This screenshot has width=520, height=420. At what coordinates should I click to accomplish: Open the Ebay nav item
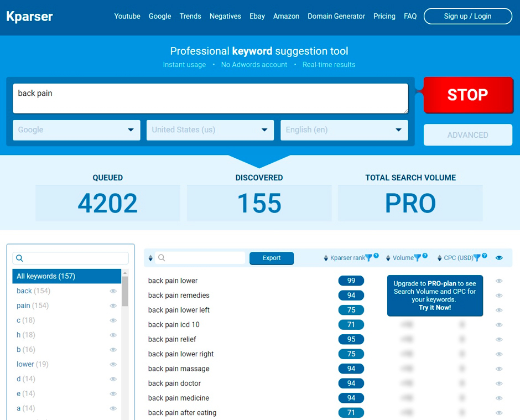tap(257, 16)
